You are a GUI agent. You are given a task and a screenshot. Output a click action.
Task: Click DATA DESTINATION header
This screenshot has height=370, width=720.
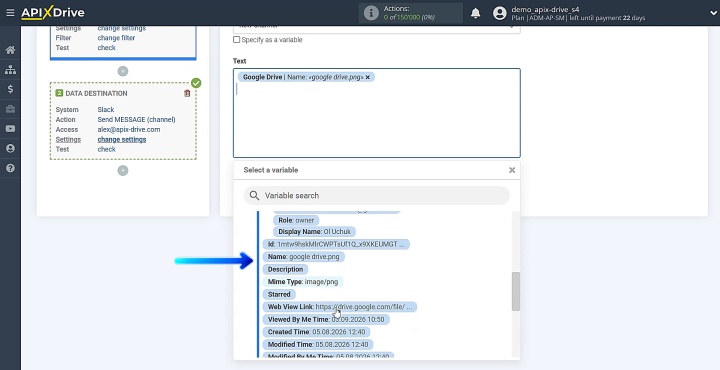coord(96,93)
